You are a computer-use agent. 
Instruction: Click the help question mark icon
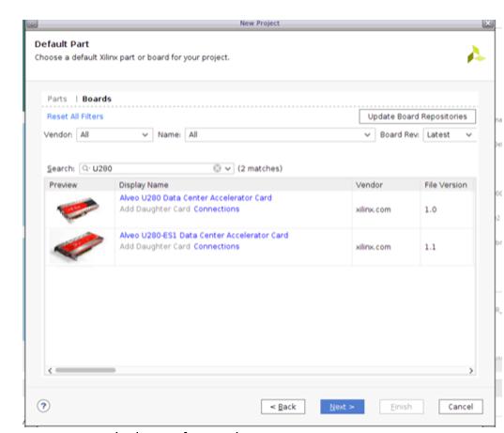43,406
